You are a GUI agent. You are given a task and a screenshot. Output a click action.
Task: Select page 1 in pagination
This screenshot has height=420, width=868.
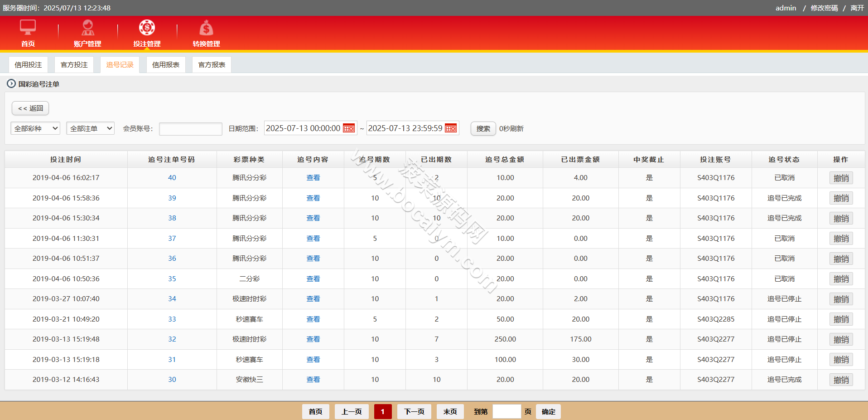pyautogui.click(x=383, y=411)
